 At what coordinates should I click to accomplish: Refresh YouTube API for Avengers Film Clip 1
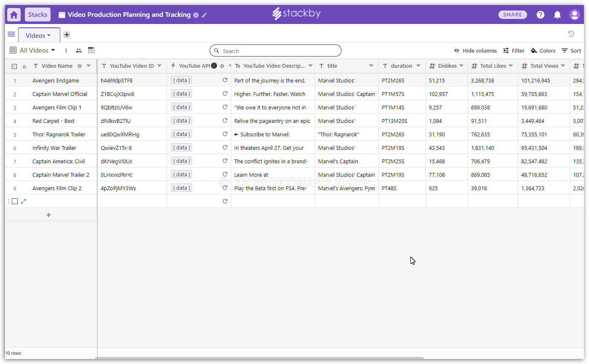click(x=225, y=107)
